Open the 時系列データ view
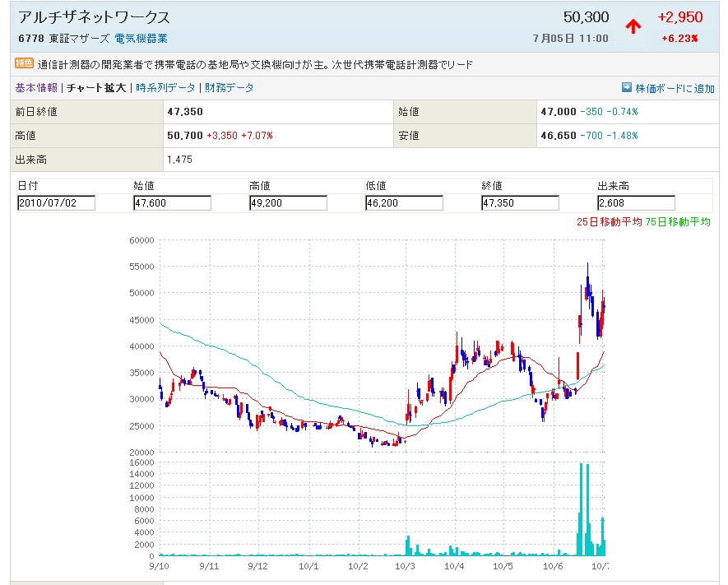This screenshot has height=585, width=728. click(165, 88)
